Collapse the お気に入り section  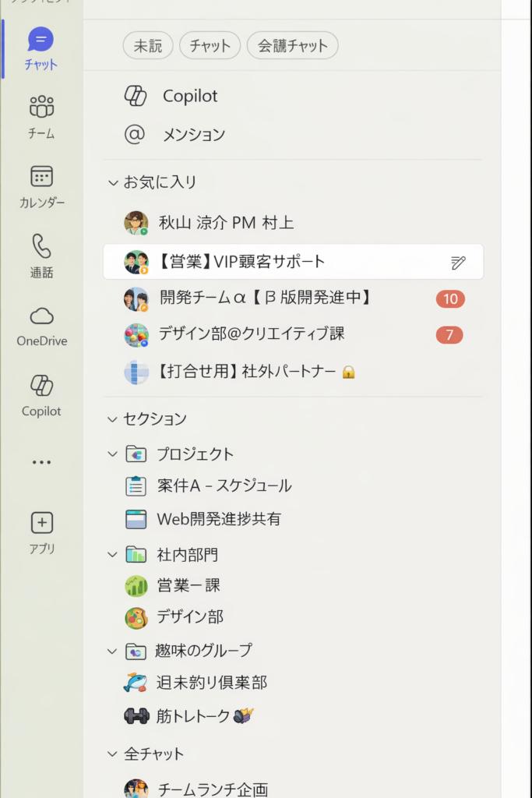tap(113, 183)
